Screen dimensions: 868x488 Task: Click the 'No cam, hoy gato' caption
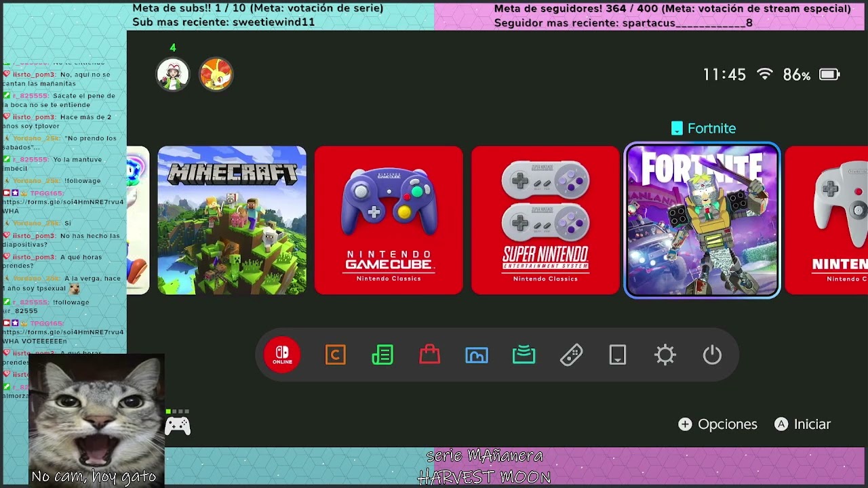coord(94,476)
